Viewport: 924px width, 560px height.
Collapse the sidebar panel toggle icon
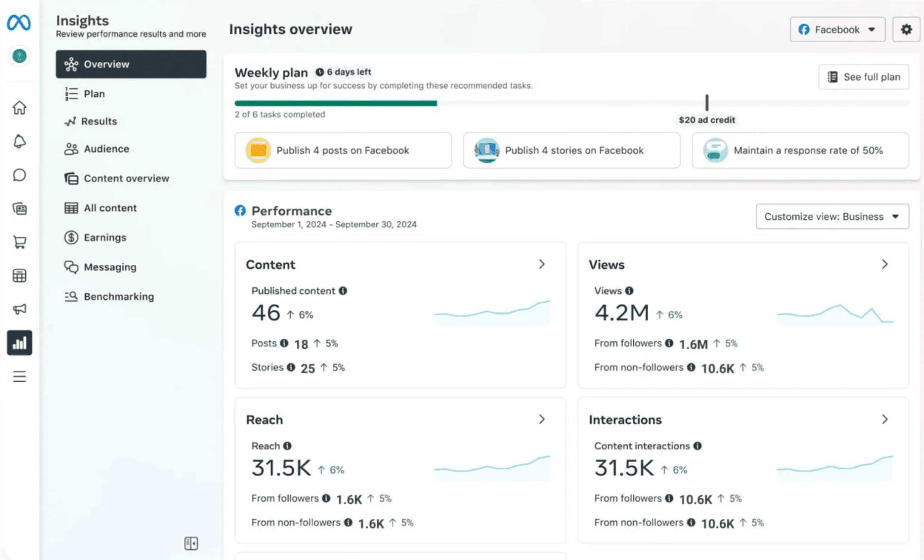[191, 543]
